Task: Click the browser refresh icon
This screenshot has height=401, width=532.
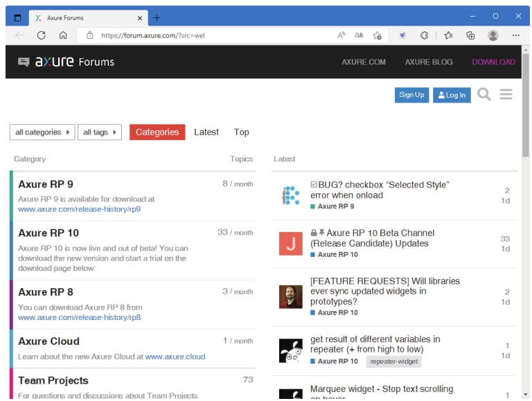Action: (42, 35)
